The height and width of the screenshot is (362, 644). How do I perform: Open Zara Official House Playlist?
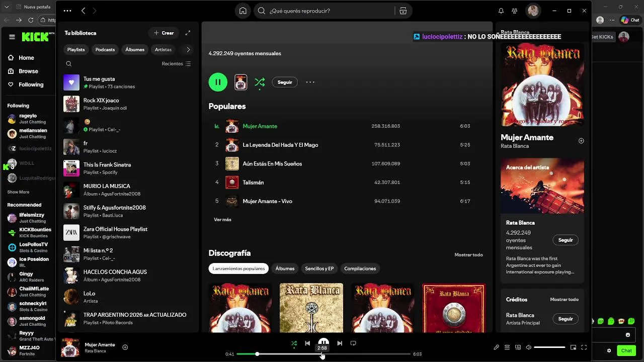tap(128, 233)
